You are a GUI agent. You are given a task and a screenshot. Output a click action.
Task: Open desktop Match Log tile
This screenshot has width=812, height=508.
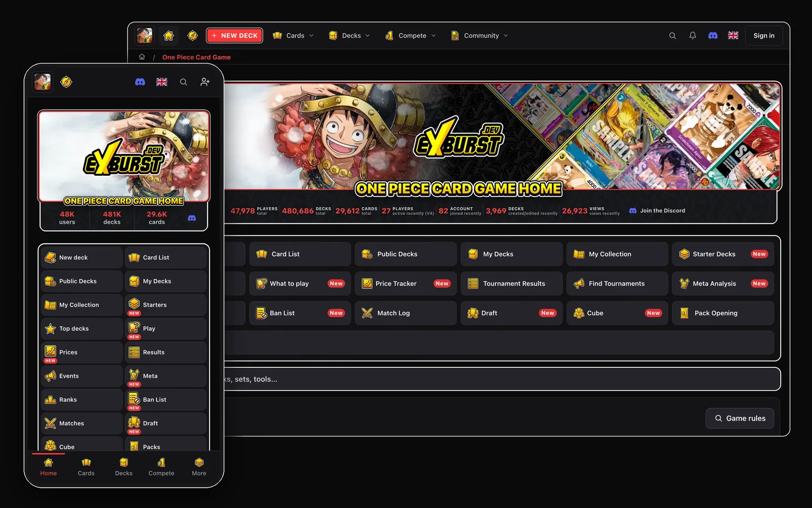click(405, 313)
